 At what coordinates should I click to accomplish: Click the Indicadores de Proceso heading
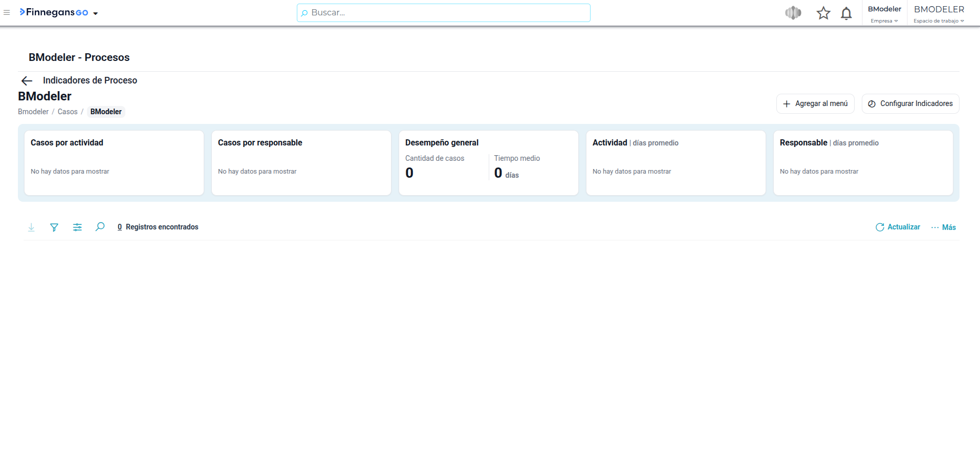90,80
